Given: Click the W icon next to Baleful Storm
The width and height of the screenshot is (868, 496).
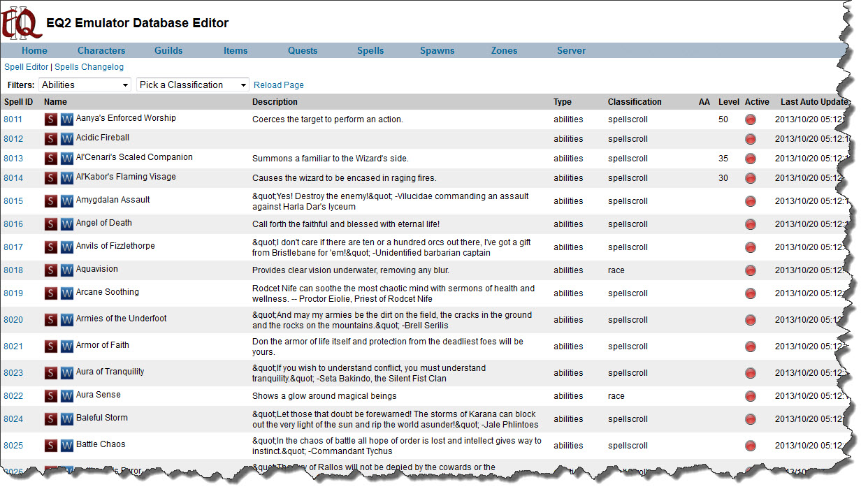Looking at the screenshot, I should click(x=66, y=419).
